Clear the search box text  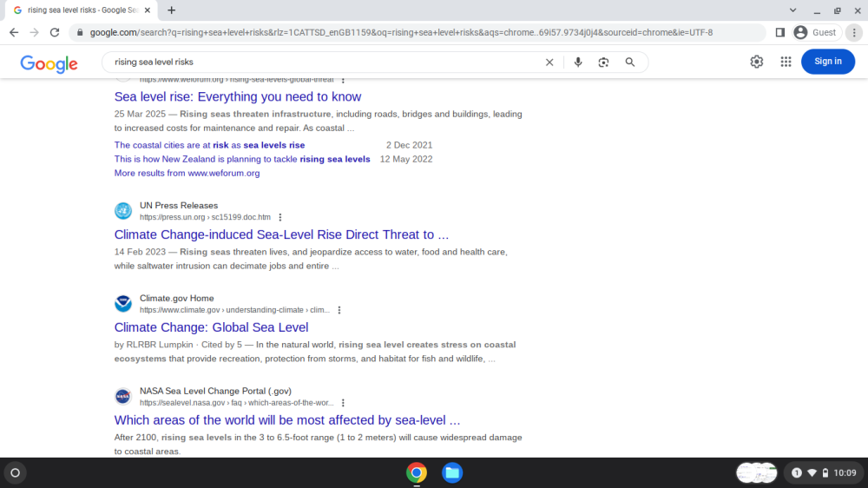[x=549, y=62]
